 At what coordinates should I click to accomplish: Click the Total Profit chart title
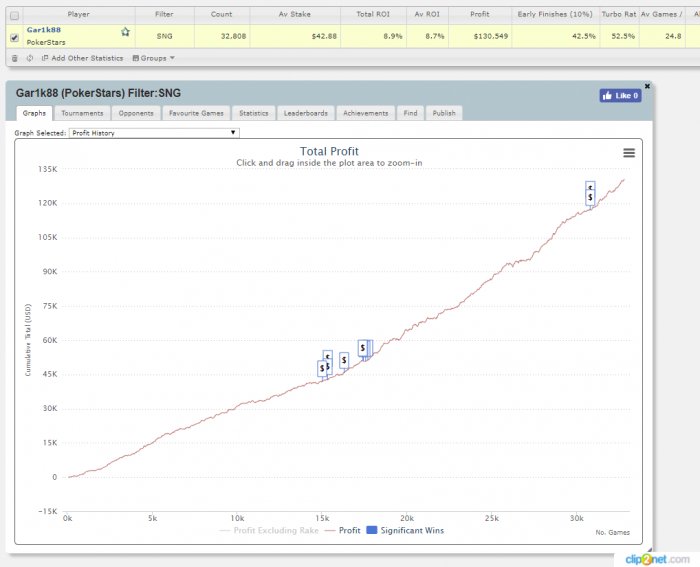329,151
